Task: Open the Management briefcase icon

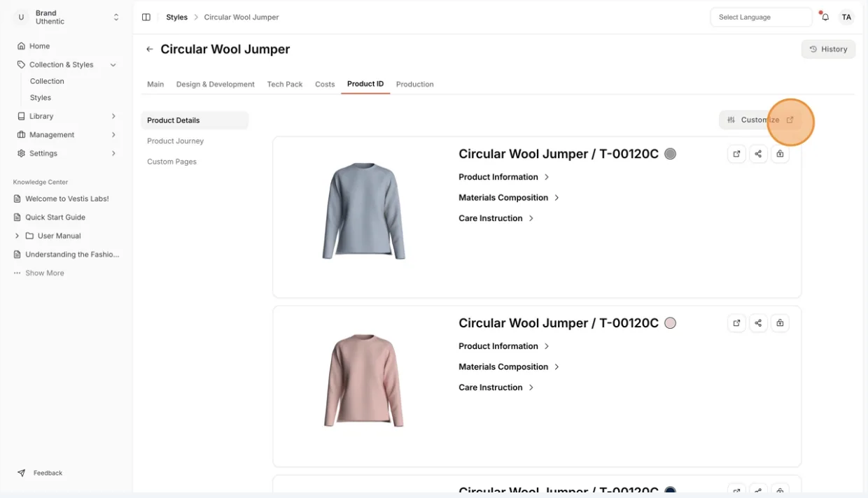Action: (x=21, y=134)
